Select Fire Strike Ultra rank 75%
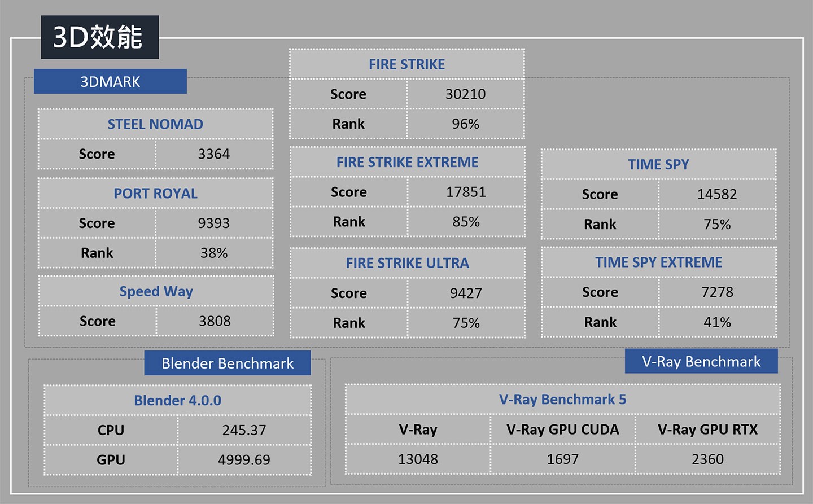Viewport: 813px width, 504px height. [x=466, y=323]
